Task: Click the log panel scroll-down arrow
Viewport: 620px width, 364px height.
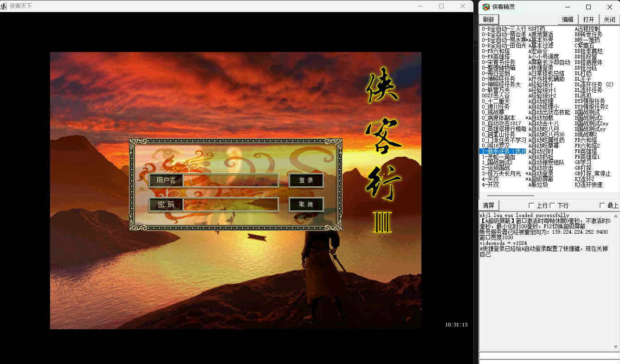Action: (x=616, y=347)
